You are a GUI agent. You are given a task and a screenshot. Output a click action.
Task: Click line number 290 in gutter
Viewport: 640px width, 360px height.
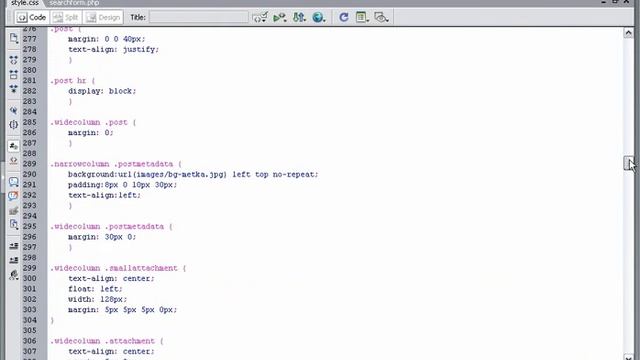pos(29,174)
